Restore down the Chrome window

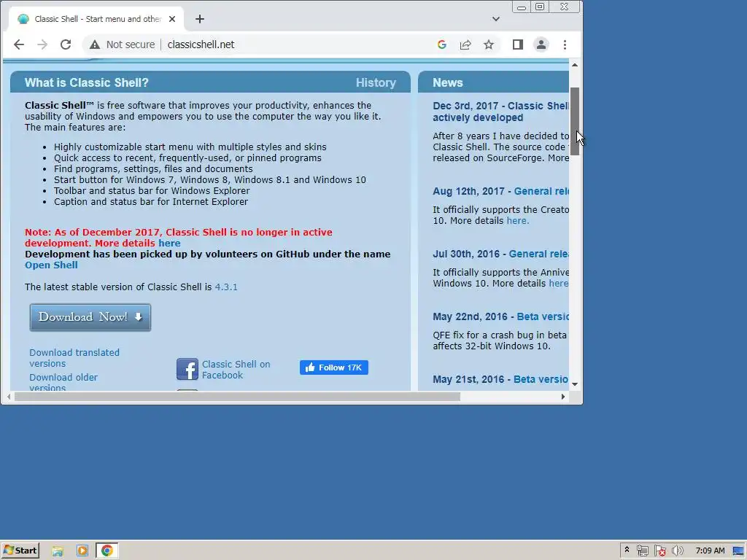coord(540,7)
